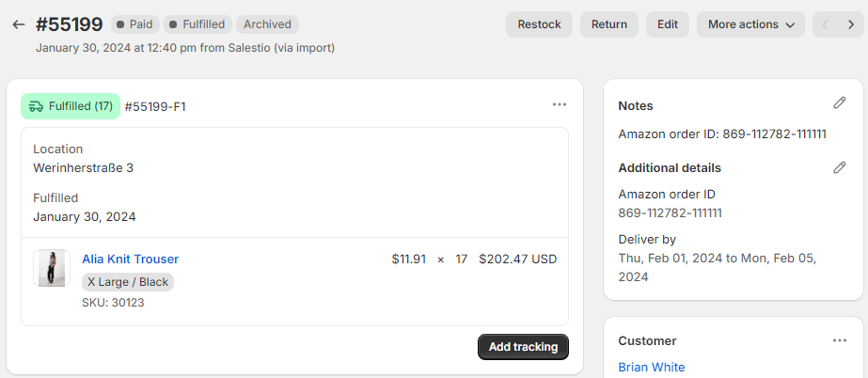
Task: Click the Fulfilled (17) truck badge
Action: [71, 106]
